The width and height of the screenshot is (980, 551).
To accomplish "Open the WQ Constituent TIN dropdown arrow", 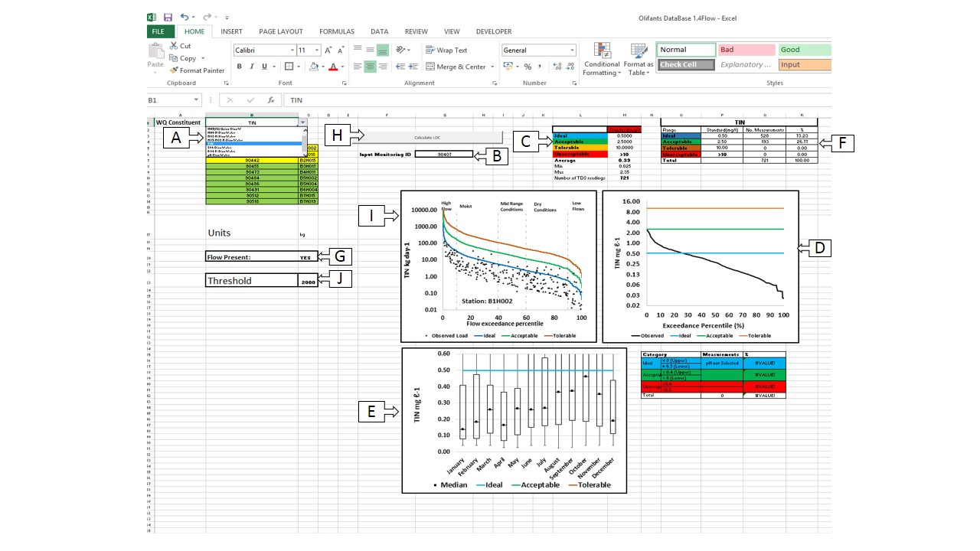I will click(304, 122).
